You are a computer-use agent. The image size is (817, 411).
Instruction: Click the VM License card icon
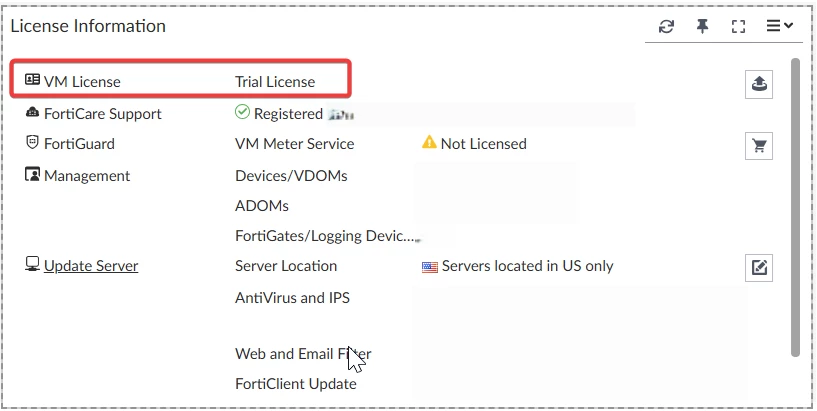(32, 79)
